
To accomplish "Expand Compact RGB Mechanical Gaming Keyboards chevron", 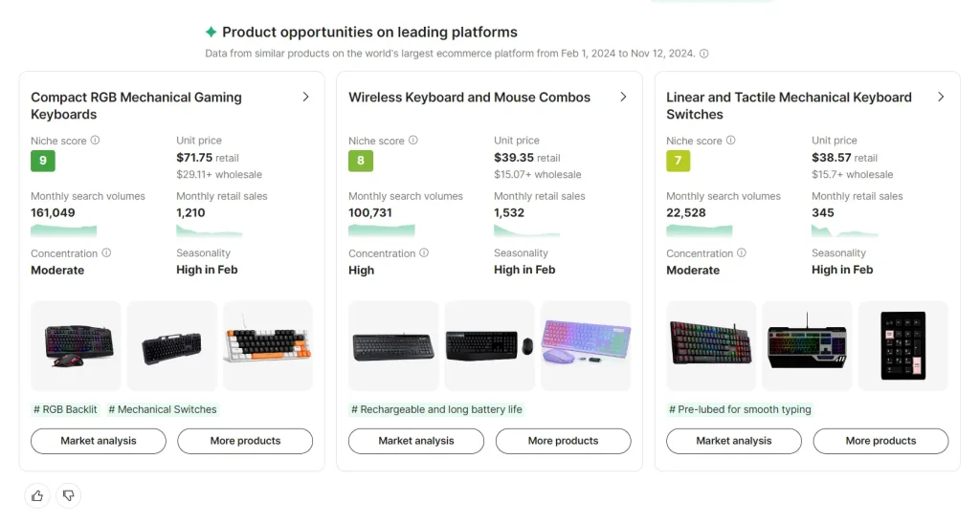I will pyautogui.click(x=305, y=98).
